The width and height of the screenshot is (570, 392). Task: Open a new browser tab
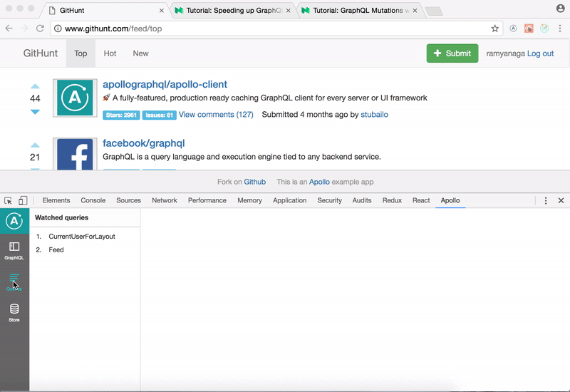tap(434, 11)
